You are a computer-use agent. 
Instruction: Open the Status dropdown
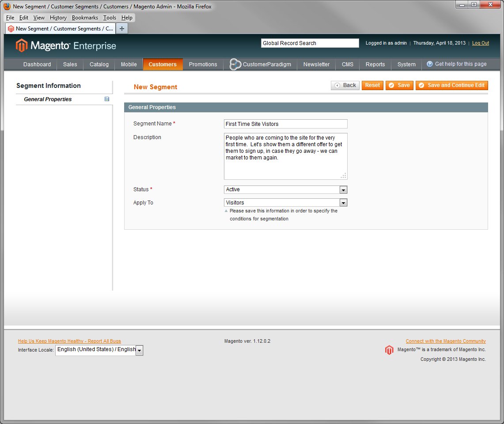(285, 189)
